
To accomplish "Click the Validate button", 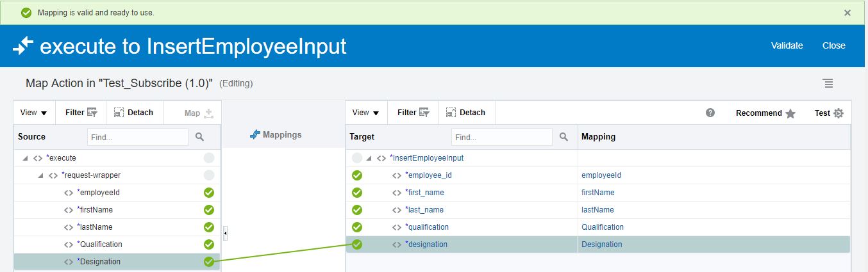I will (x=787, y=45).
